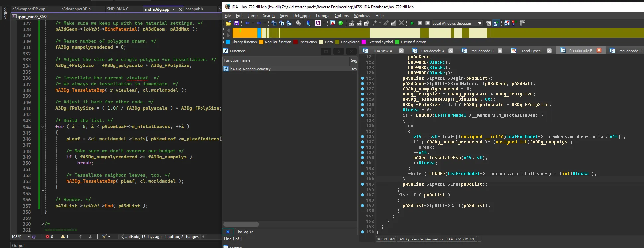Click the Save database icon in IDA
This screenshot has width=644, height=248.
(x=236, y=23)
